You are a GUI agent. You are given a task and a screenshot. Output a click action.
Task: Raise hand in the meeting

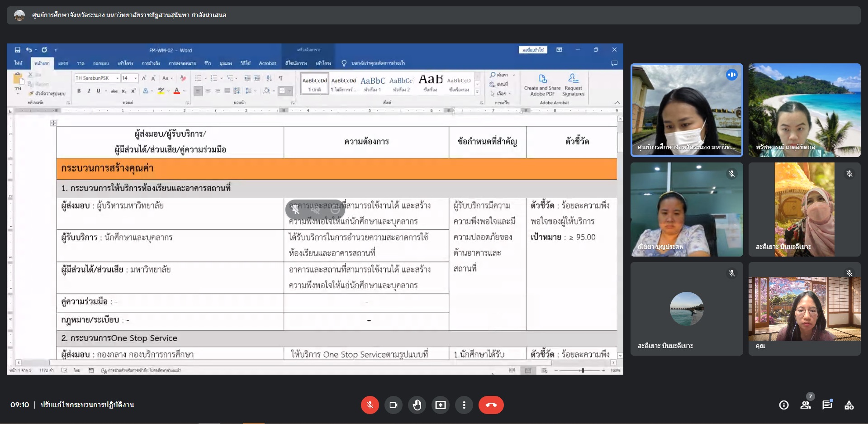pos(417,405)
